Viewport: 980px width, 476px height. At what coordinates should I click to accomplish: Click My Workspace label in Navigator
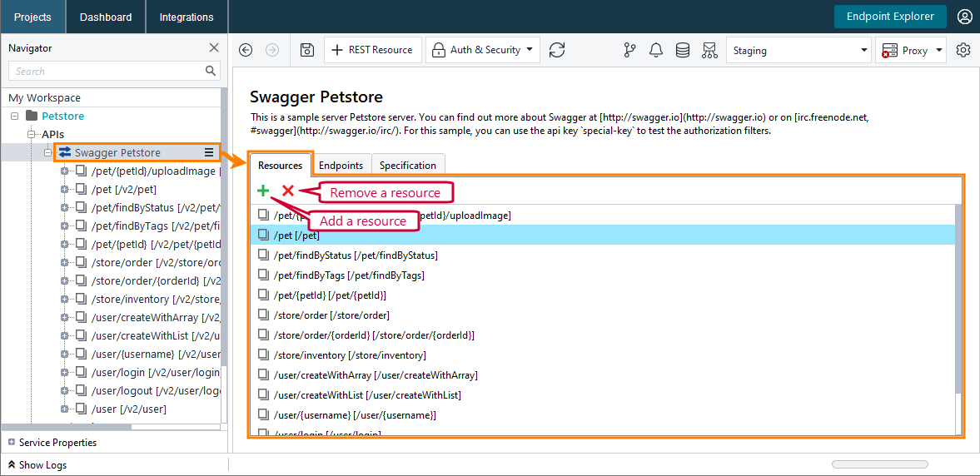(44, 97)
